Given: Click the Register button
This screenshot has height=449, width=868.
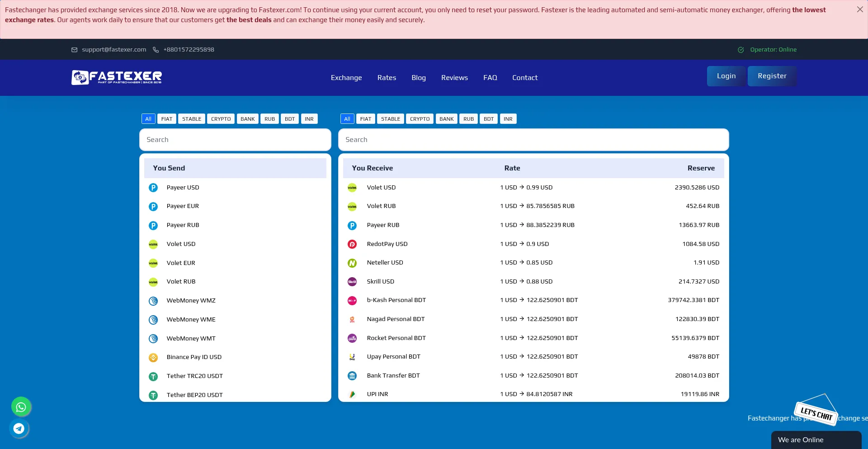Looking at the screenshot, I should coord(772,76).
